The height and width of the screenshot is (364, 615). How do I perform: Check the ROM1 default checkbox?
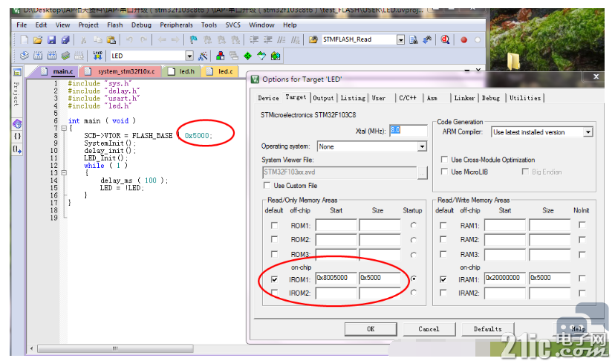click(x=275, y=226)
